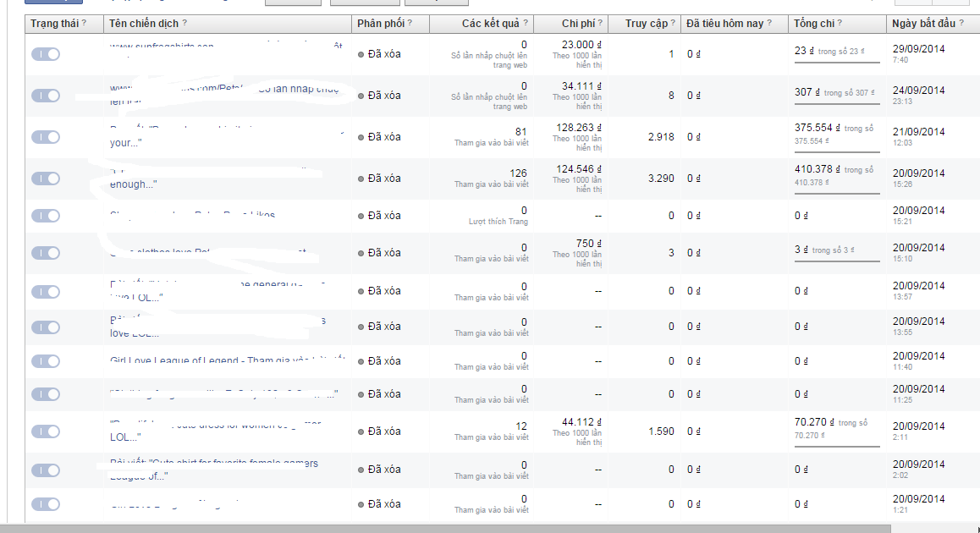Click the reach value 3.290
Screen dimensions: 980x533
tap(661, 179)
